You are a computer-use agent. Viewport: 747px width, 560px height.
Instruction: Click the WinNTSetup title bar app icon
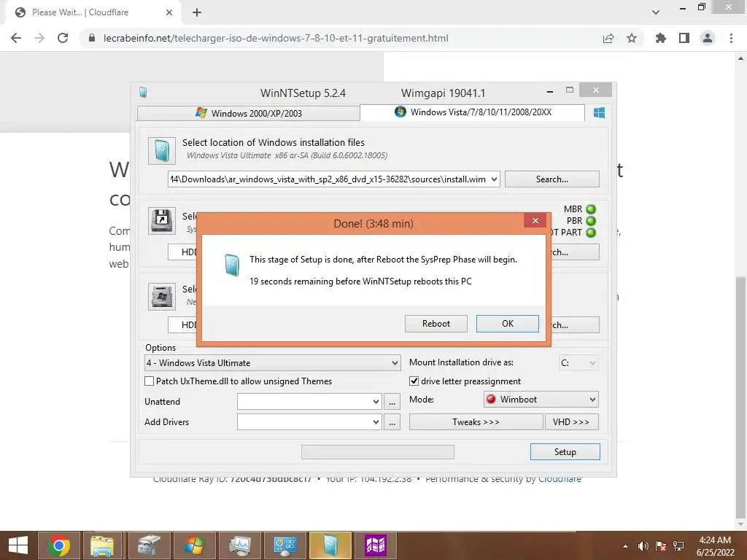tap(143, 93)
